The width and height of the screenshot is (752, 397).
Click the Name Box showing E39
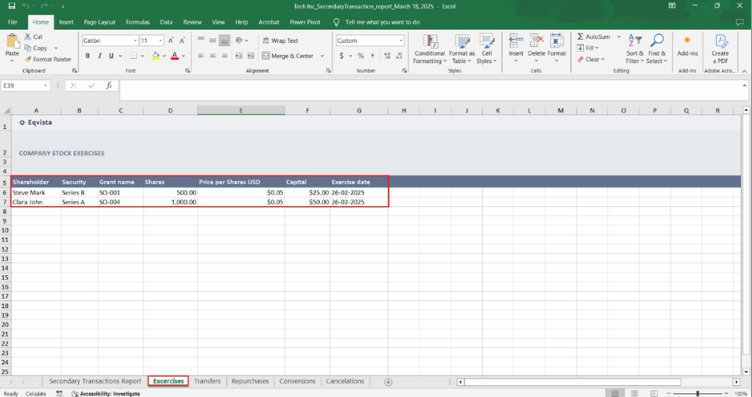(25, 85)
